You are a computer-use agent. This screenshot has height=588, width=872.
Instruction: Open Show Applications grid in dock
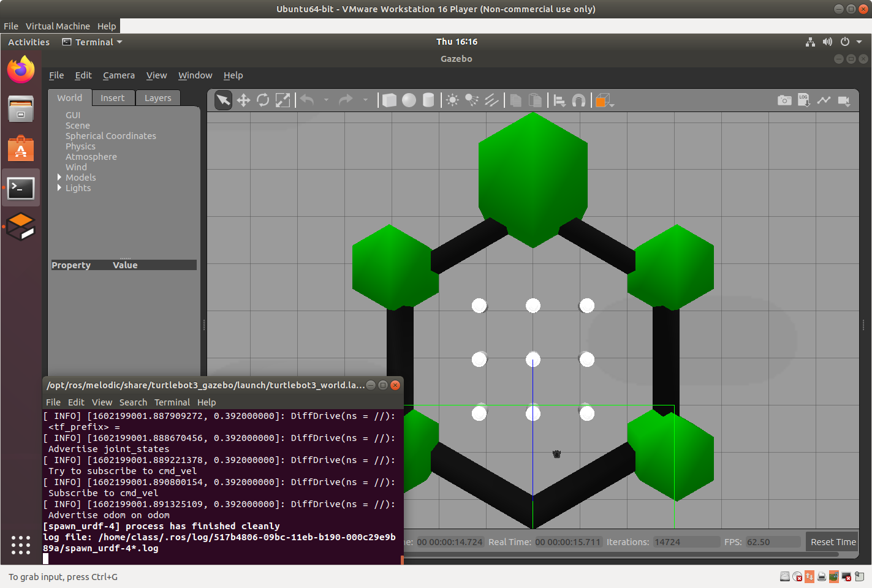[x=21, y=545]
